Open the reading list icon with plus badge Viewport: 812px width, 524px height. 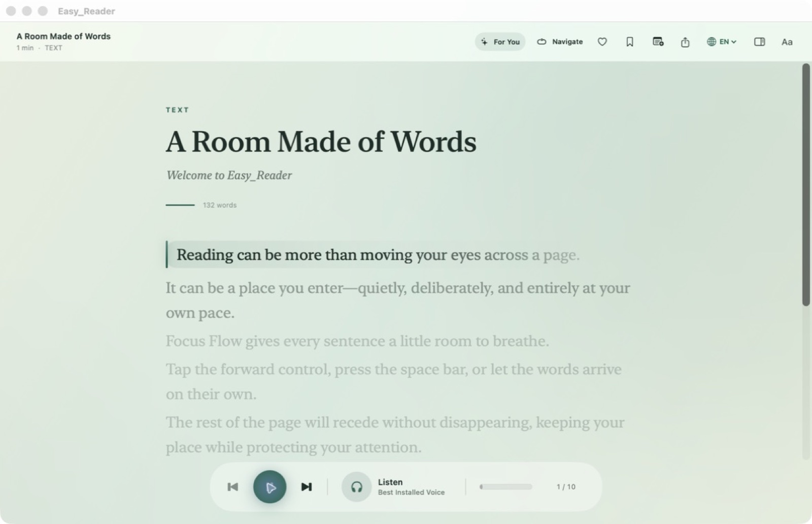coord(658,42)
